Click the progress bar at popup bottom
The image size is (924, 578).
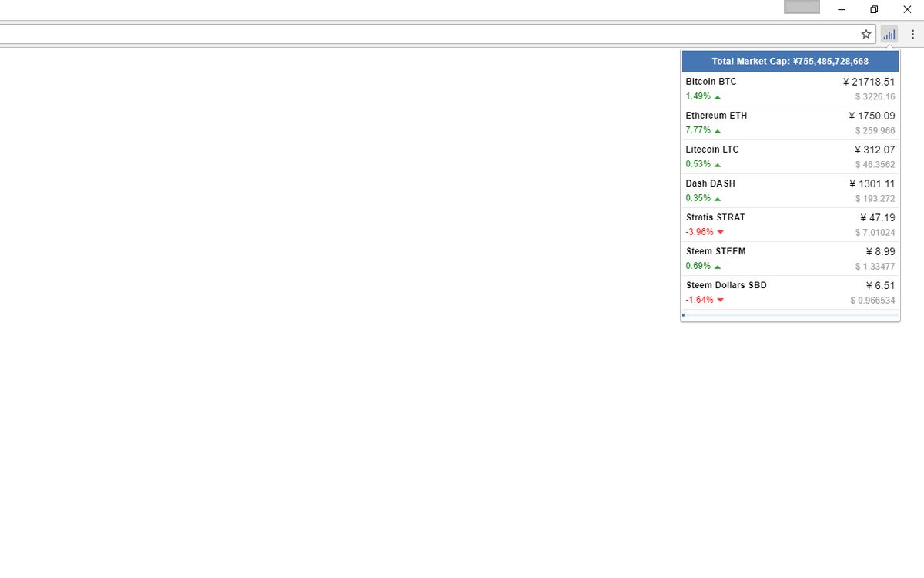pyautogui.click(x=790, y=315)
